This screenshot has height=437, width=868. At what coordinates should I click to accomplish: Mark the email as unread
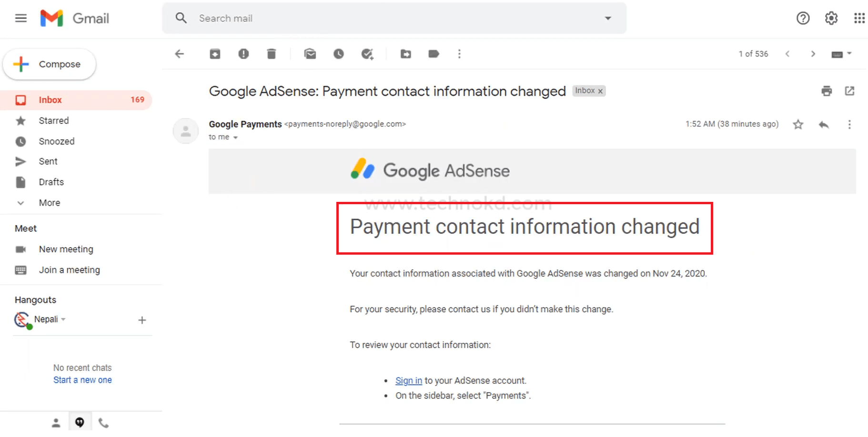point(310,54)
